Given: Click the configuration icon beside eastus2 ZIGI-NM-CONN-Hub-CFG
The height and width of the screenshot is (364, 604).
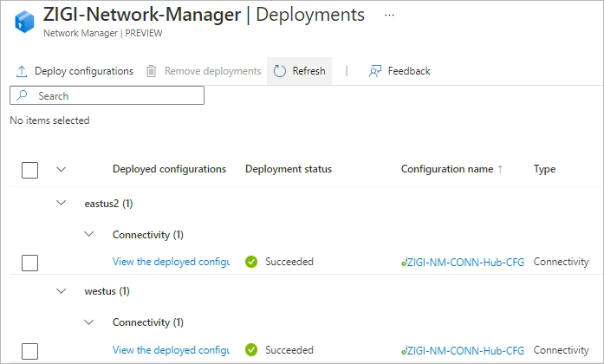Looking at the screenshot, I should pyautogui.click(x=404, y=263).
